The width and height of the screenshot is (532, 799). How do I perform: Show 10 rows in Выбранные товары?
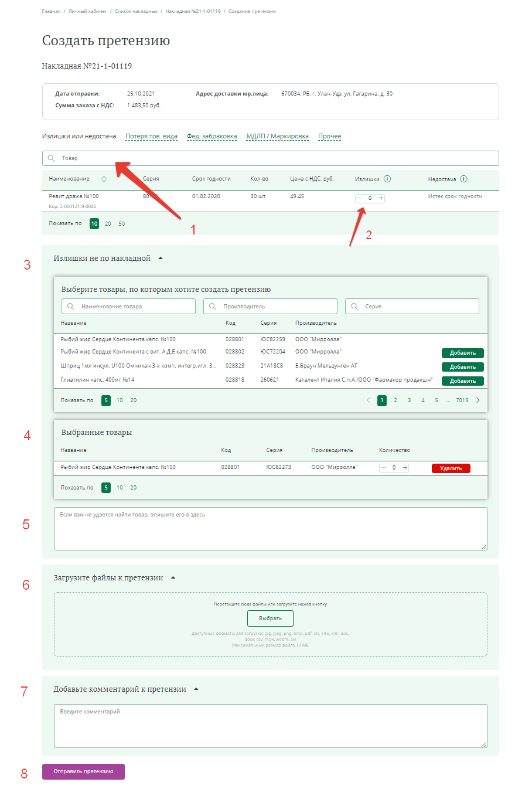[120, 488]
